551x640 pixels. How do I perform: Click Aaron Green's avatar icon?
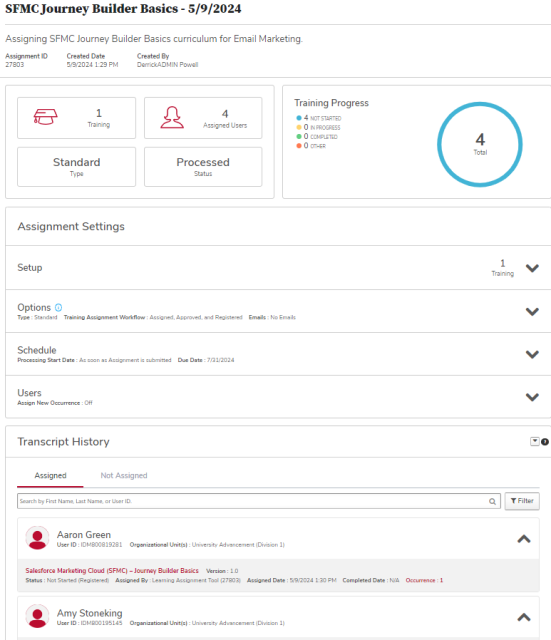click(x=38, y=538)
